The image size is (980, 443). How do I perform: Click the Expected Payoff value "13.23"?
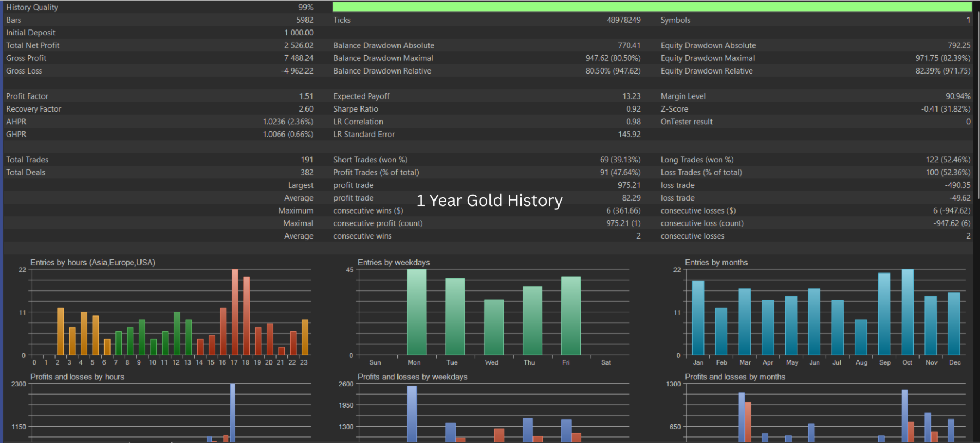632,96
